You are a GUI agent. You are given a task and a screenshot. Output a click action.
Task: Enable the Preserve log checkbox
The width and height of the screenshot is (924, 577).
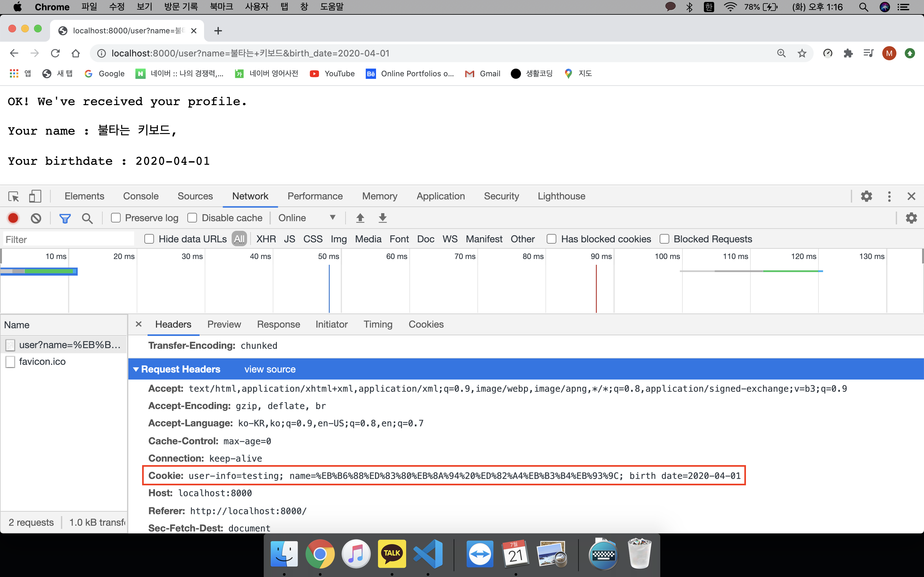pyautogui.click(x=116, y=218)
